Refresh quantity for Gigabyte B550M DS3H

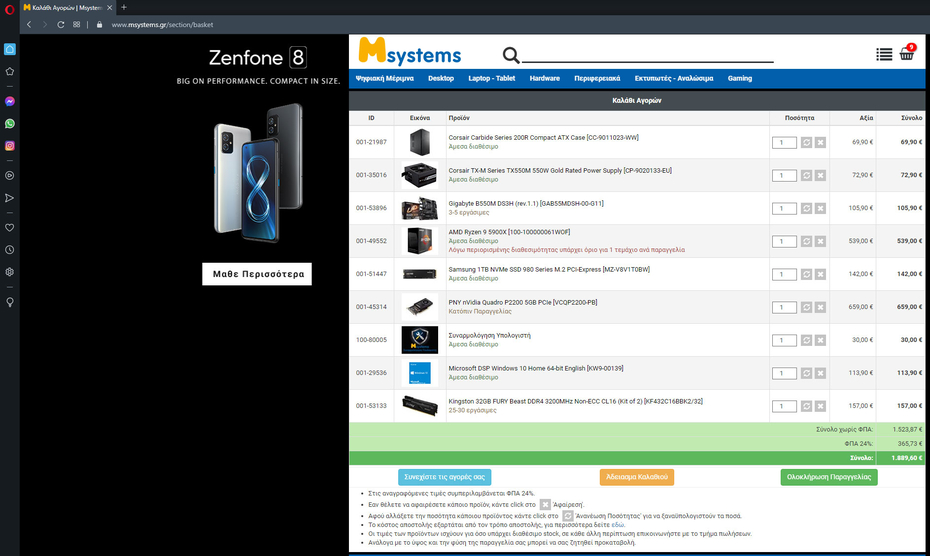(806, 208)
